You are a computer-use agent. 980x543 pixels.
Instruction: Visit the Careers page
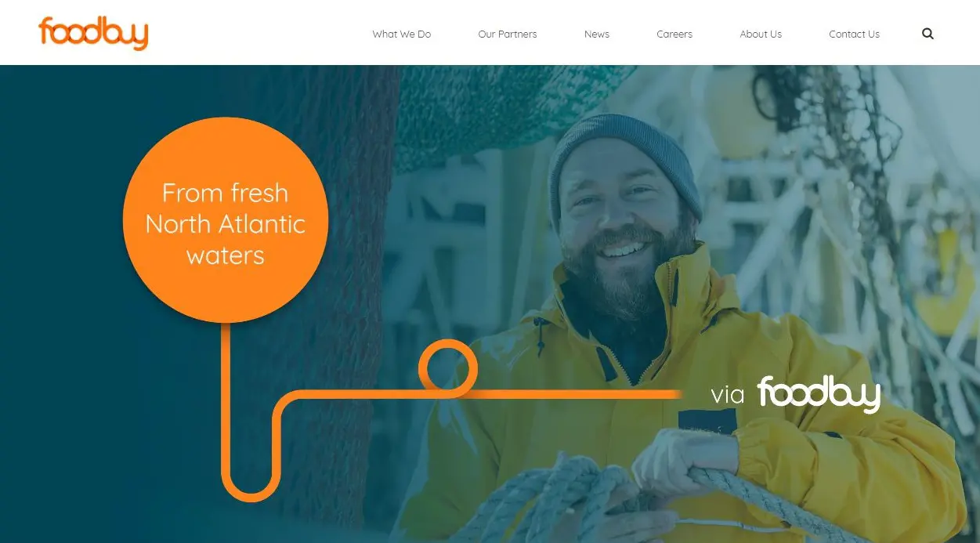point(674,34)
